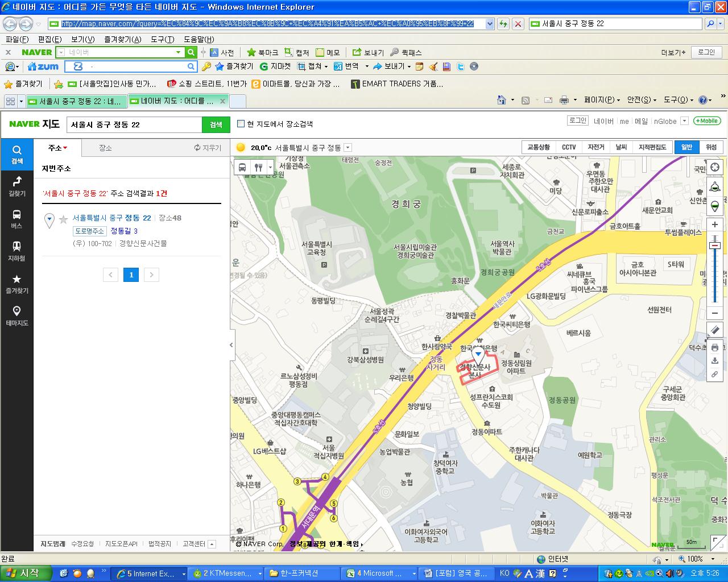This screenshot has width=728, height=582.
Task: Switch to the 장소 results tab
Action: click(x=105, y=148)
